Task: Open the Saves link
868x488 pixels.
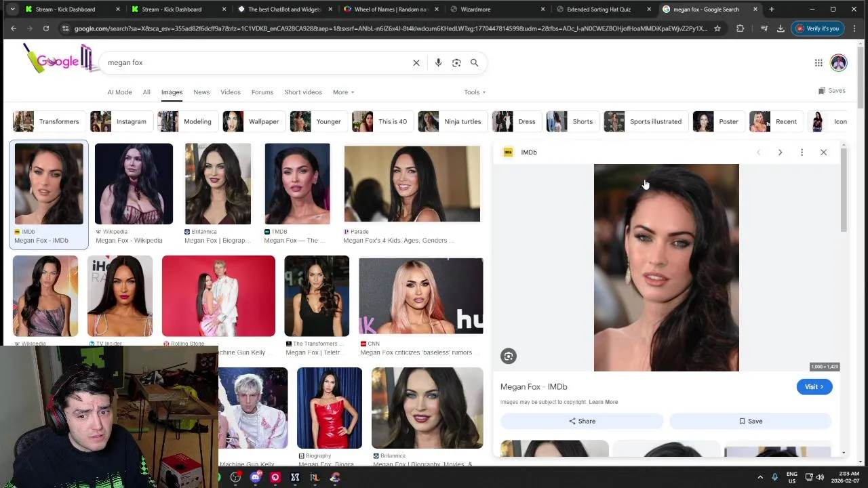Action: [x=832, y=91]
